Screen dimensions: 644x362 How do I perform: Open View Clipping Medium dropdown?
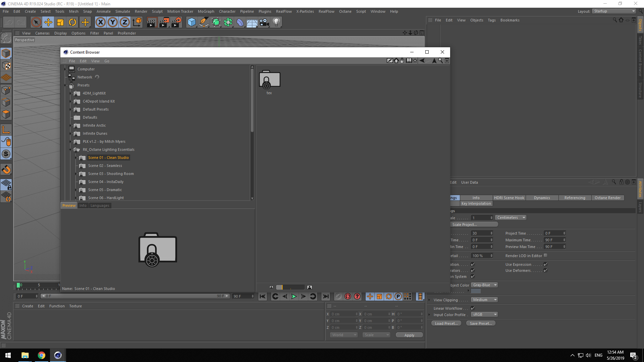485,300
